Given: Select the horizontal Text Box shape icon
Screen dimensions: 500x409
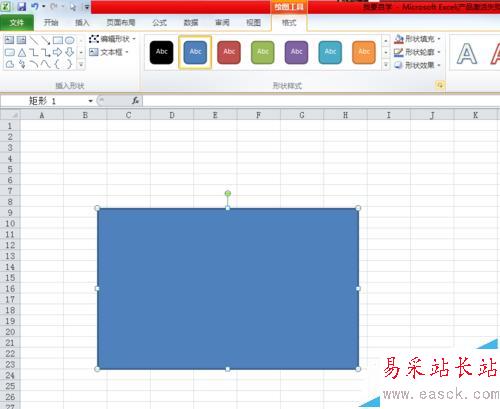Looking at the screenshot, I should click(x=9, y=40).
